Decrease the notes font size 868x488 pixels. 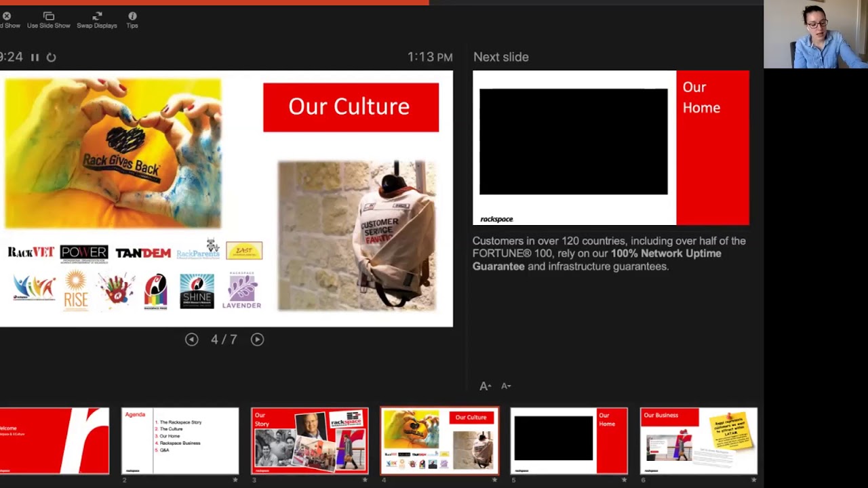click(x=506, y=386)
